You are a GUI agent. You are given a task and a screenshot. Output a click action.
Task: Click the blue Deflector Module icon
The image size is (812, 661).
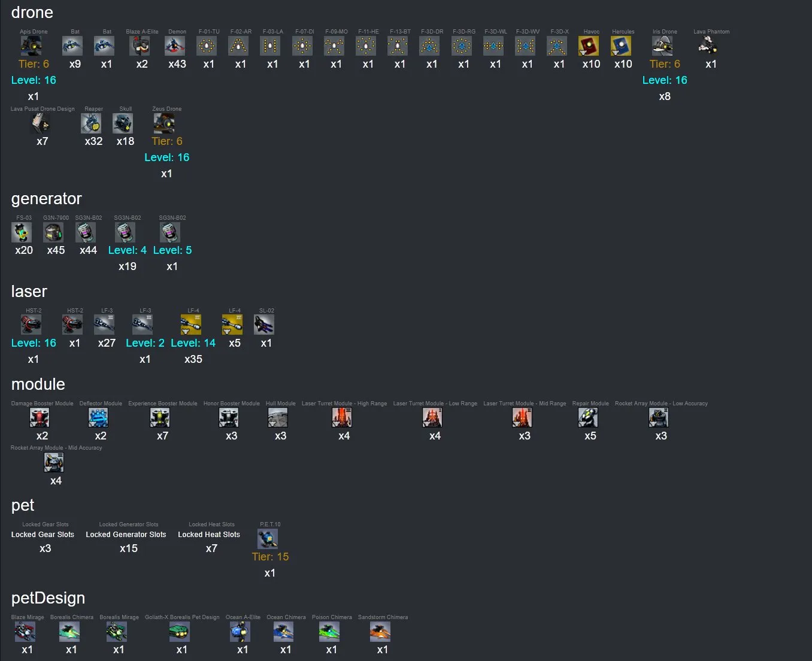point(98,418)
